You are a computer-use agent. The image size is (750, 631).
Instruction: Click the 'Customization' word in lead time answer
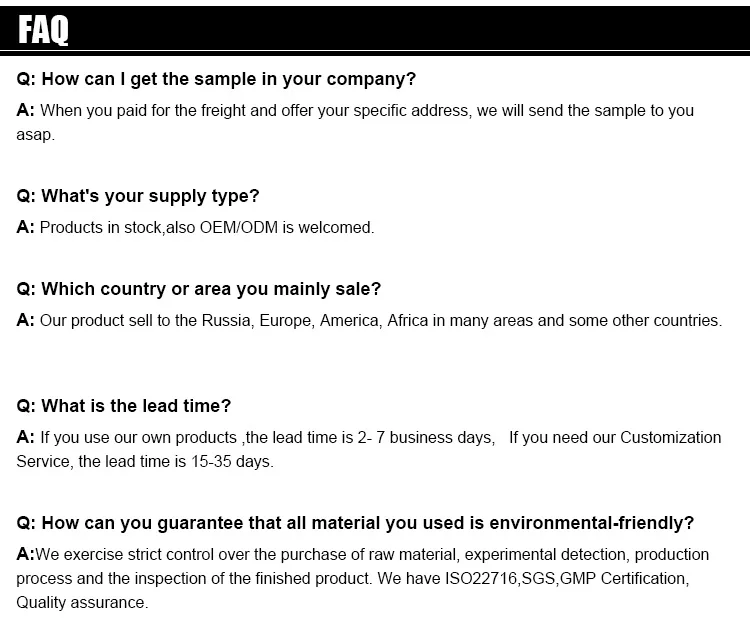pyautogui.click(x=671, y=438)
